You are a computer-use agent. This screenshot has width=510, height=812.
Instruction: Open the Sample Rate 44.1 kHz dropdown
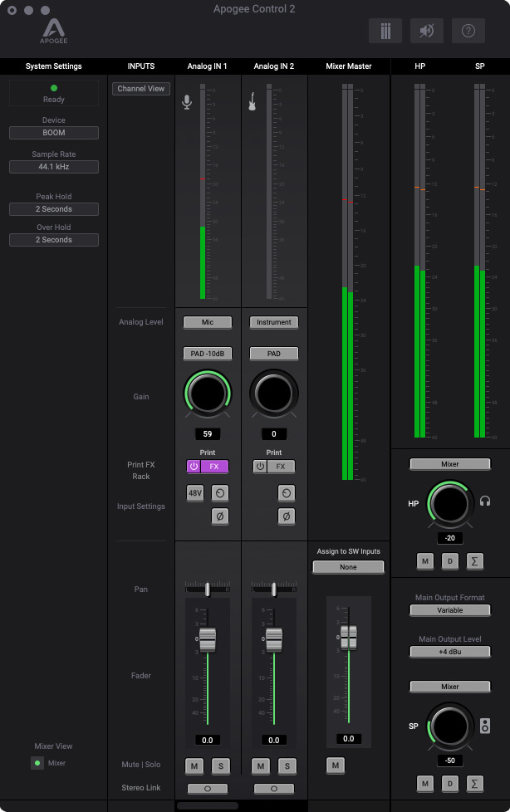tap(54, 167)
